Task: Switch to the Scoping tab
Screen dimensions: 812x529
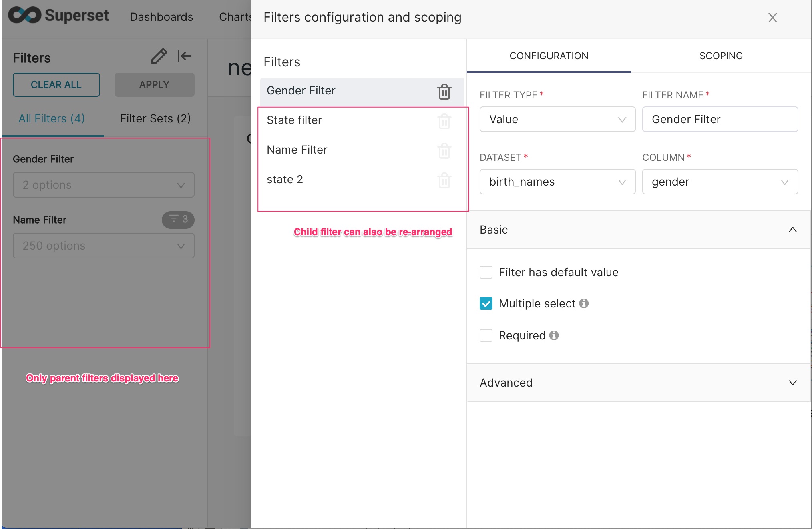Action: pos(721,56)
